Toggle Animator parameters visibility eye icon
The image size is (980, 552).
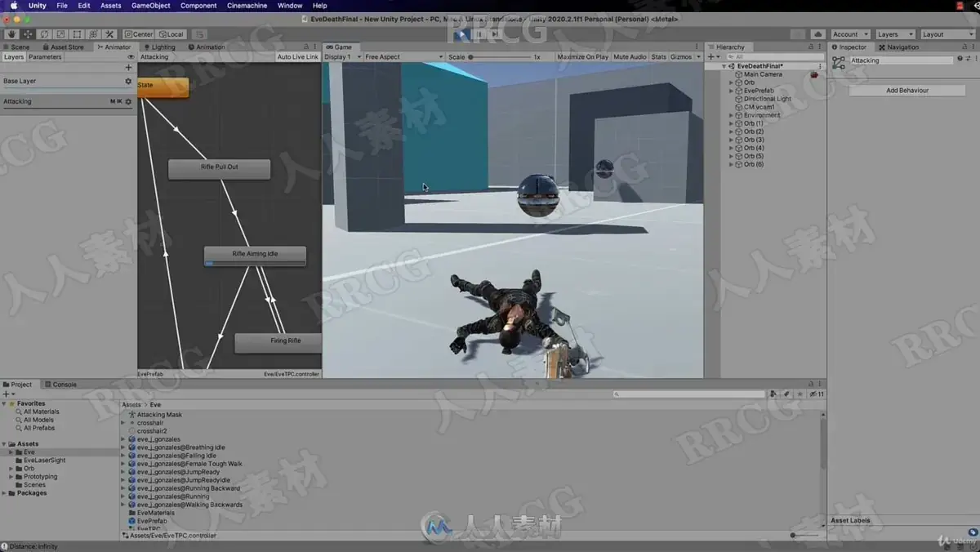click(131, 57)
